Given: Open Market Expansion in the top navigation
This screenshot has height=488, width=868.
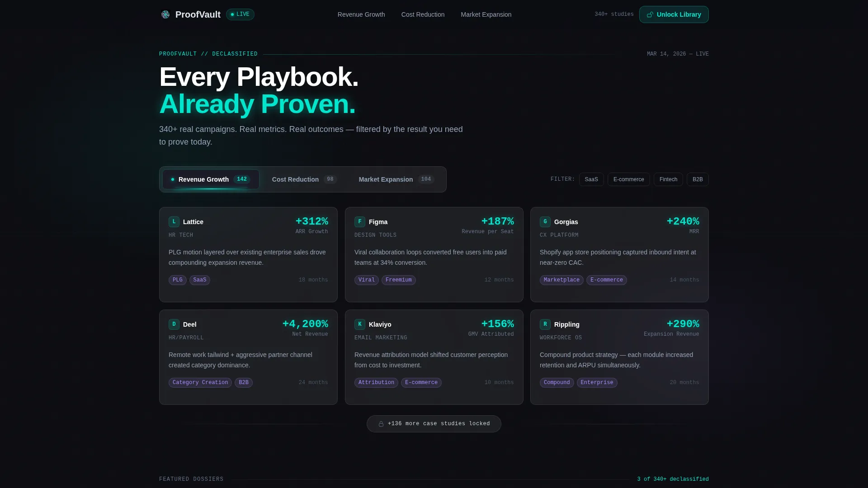Looking at the screenshot, I should click(x=486, y=14).
